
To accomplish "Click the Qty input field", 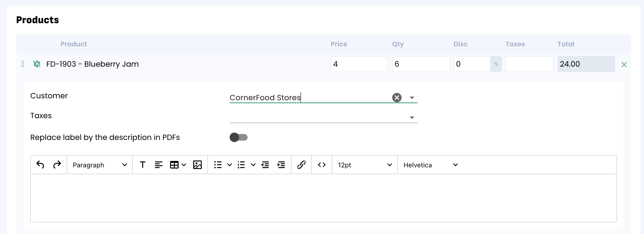I will tap(421, 64).
